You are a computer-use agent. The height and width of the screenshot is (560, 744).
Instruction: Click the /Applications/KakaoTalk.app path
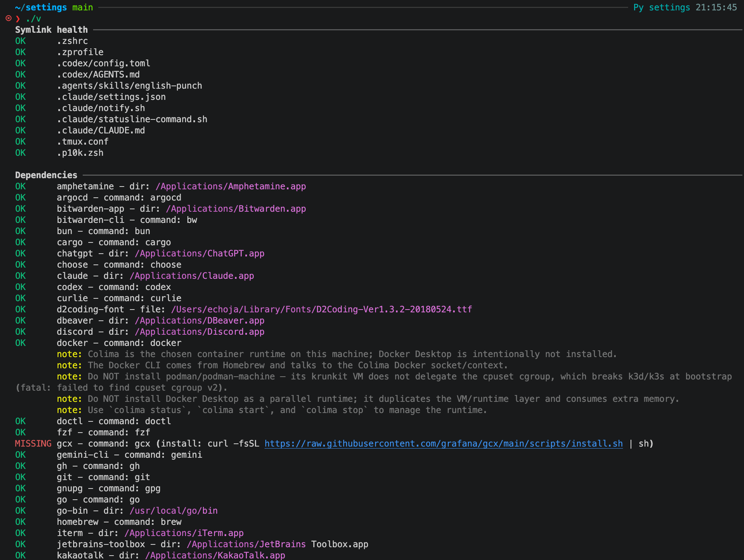click(215, 555)
